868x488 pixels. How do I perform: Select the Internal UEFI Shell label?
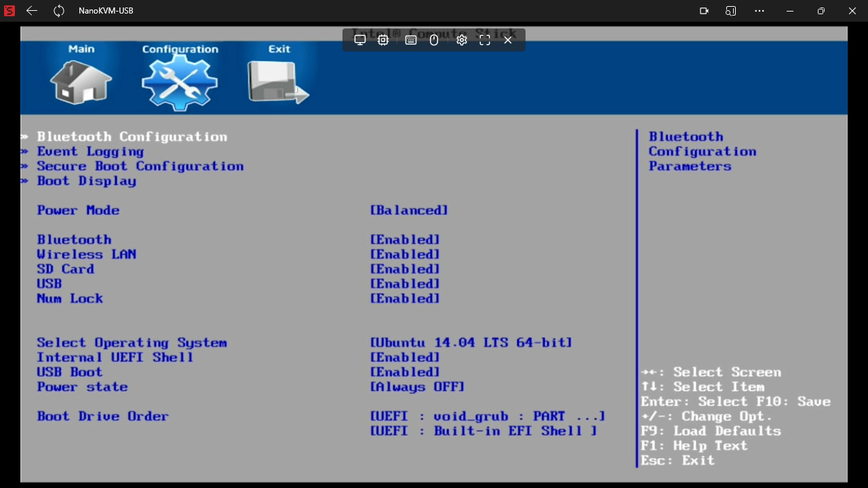115,357
